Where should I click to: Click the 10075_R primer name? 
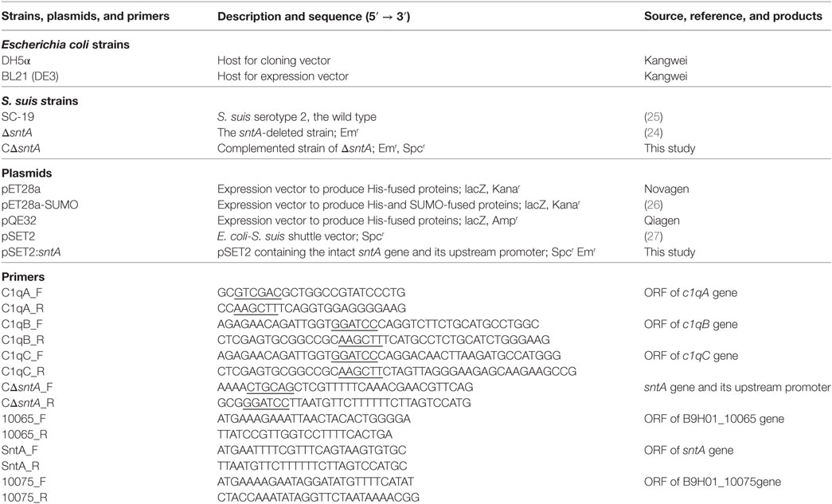pyautogui.click(x=25, y=498)
